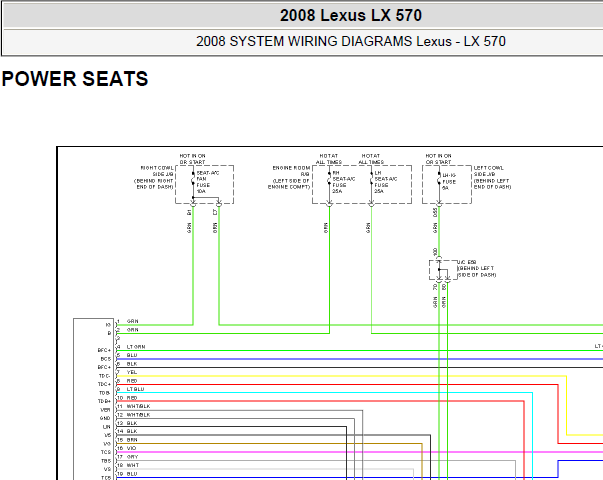Click 'HOT AT ALL TIMES' above LH SEAT-A/C fuse
The image size is (603, 480).
(x=371, y=159)
